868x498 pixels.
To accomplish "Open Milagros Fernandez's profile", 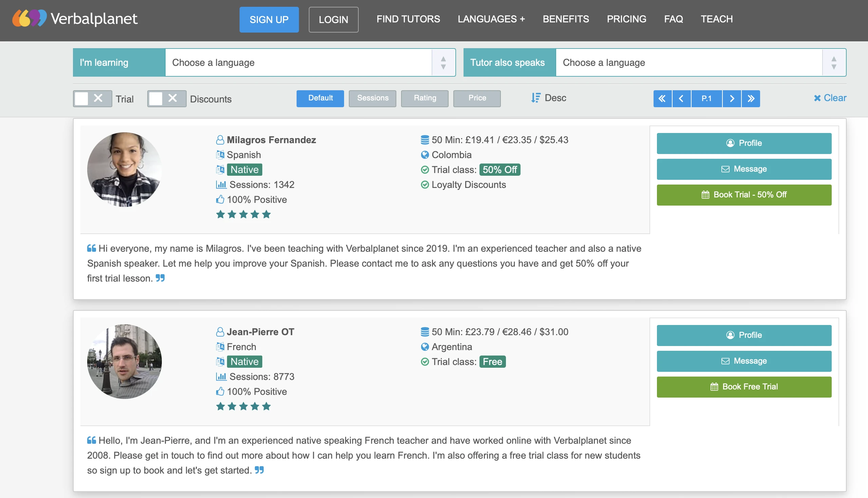I will [744, 143].
